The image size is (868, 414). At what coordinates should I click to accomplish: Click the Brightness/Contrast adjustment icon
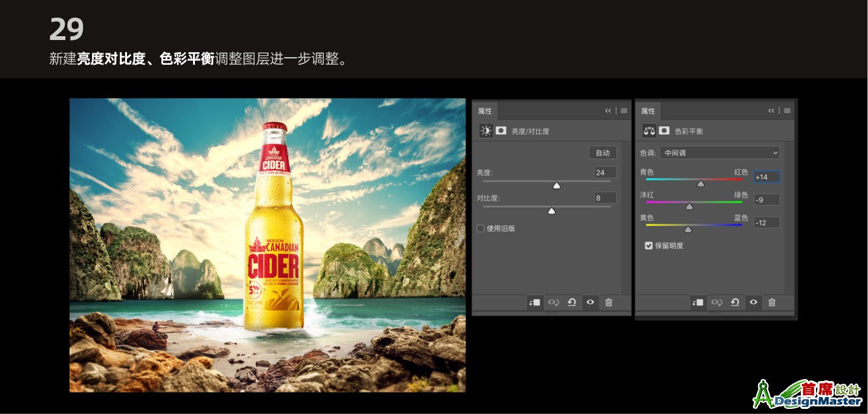pyautogui.click(x=486, y=131)
